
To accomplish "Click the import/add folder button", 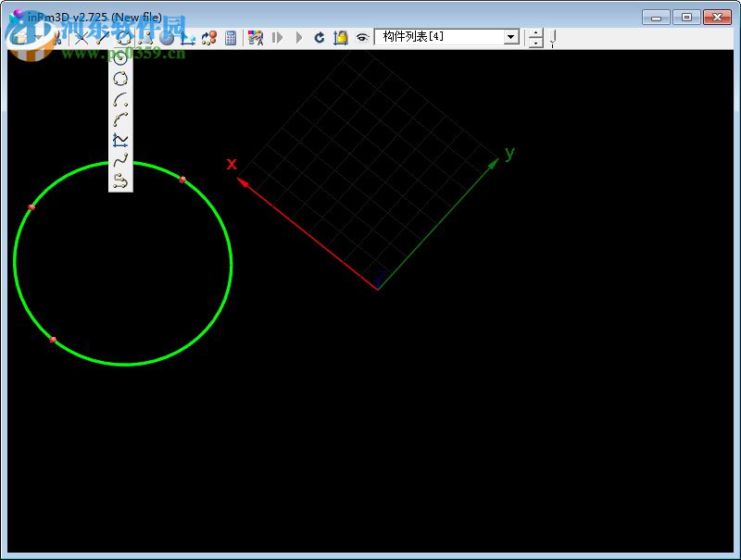I will (x=341, y=38).
